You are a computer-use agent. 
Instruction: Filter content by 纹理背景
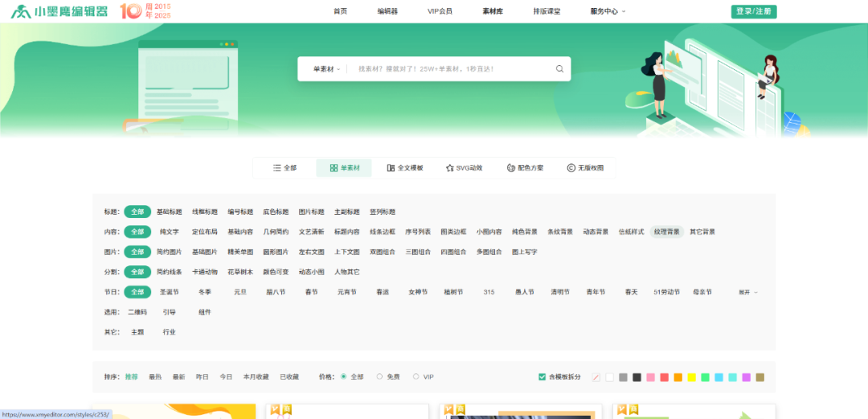tap(667, 232)
